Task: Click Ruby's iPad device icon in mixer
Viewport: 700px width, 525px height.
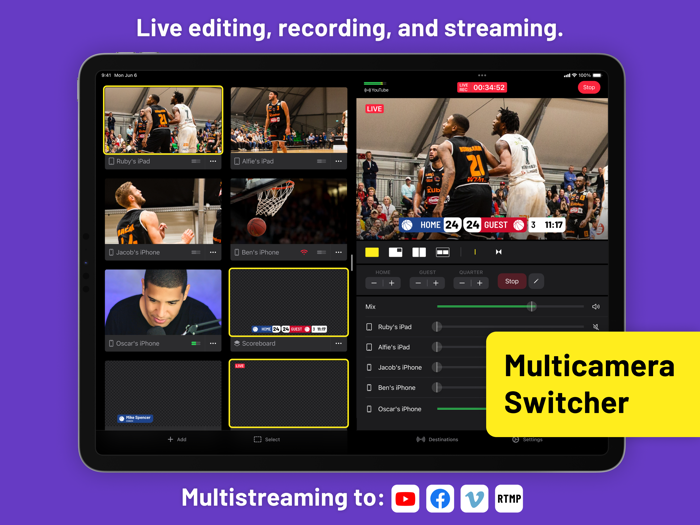Action: pyautogui.click(x=369, y=327)
